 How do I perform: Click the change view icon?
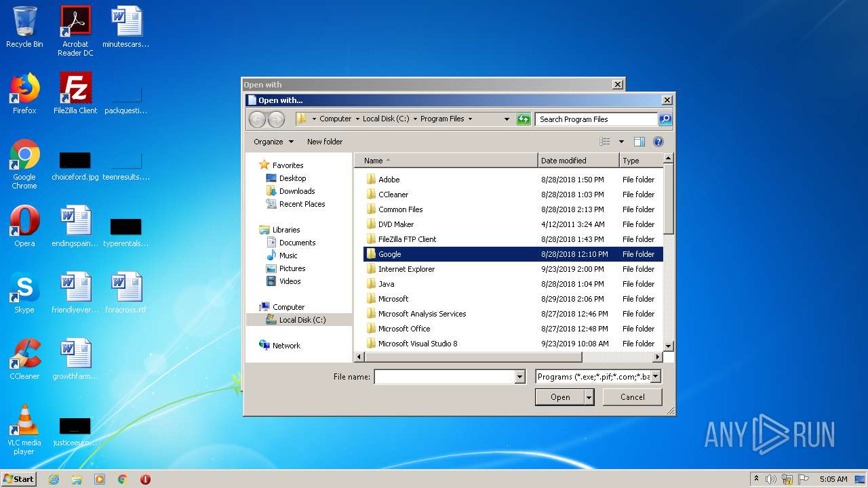605,142
